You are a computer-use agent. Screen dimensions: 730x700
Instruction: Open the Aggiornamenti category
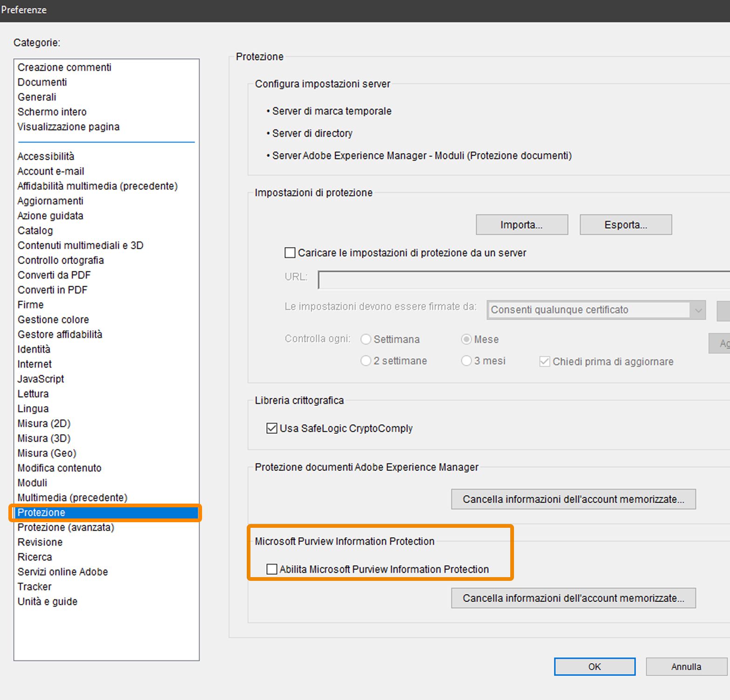point(51,201)
